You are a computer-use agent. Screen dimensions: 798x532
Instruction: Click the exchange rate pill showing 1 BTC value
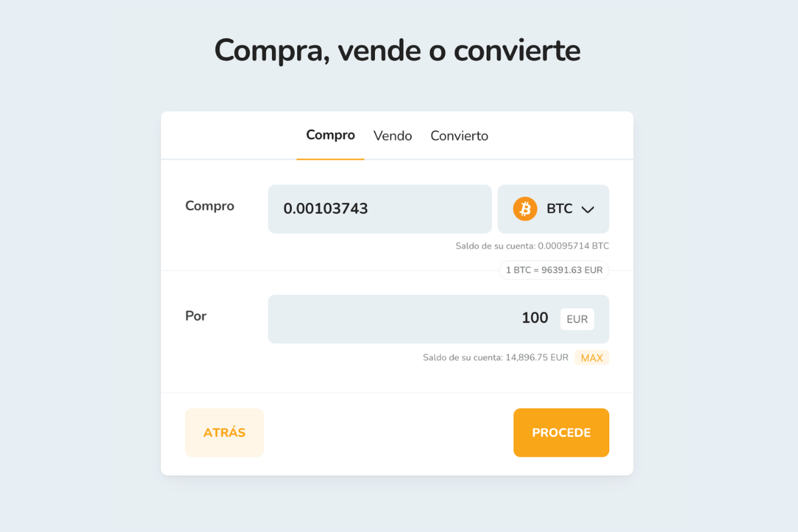553,270
